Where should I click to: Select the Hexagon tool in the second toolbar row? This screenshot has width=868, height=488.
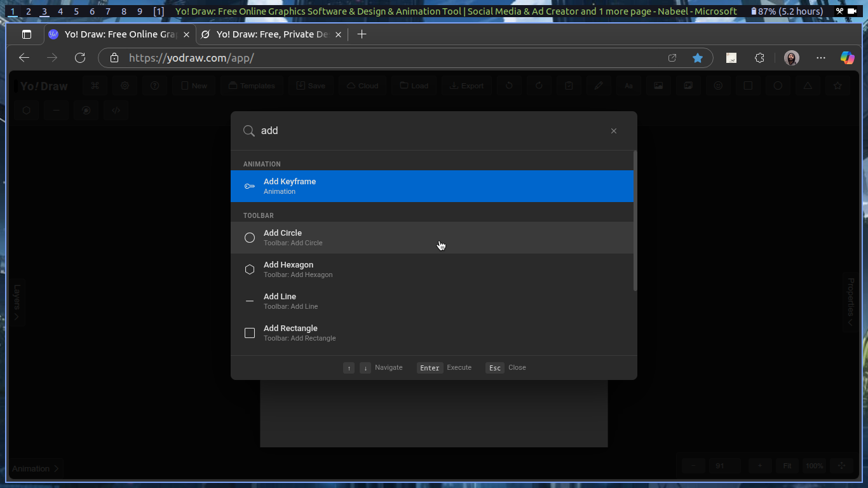point(26,110)
